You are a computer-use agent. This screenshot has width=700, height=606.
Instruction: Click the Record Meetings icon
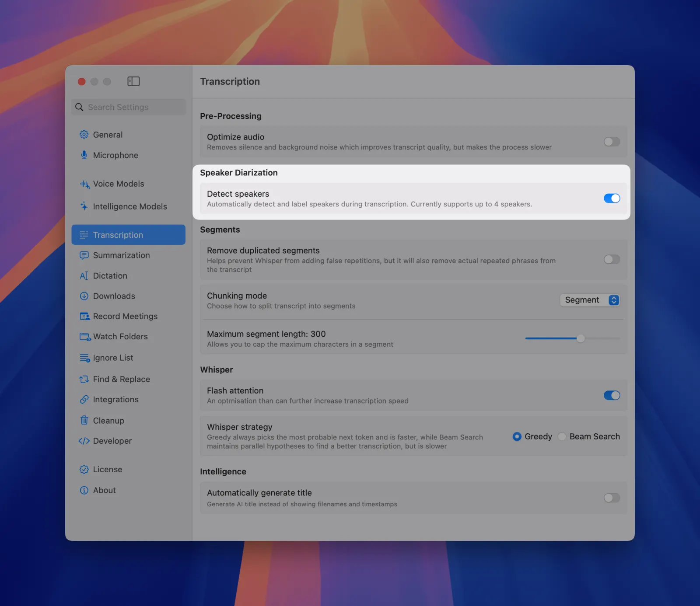[x=84, y=316]
